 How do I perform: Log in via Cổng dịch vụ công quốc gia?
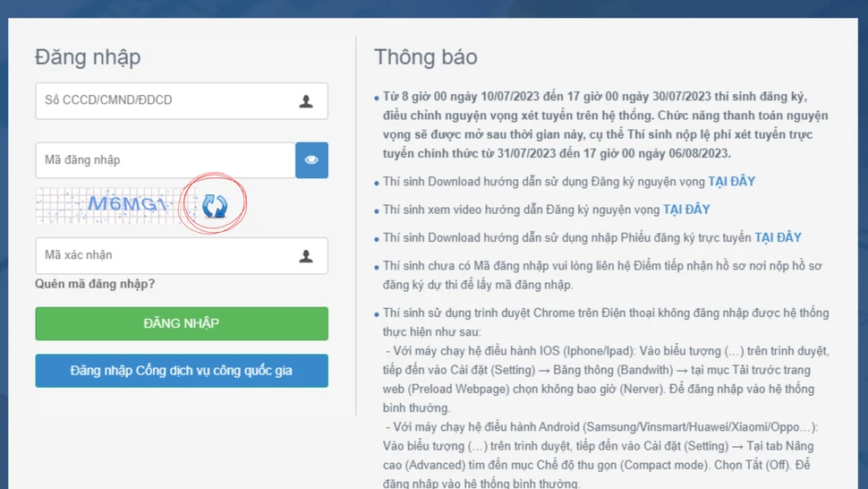pyautogui.click(x=182, y=371)
